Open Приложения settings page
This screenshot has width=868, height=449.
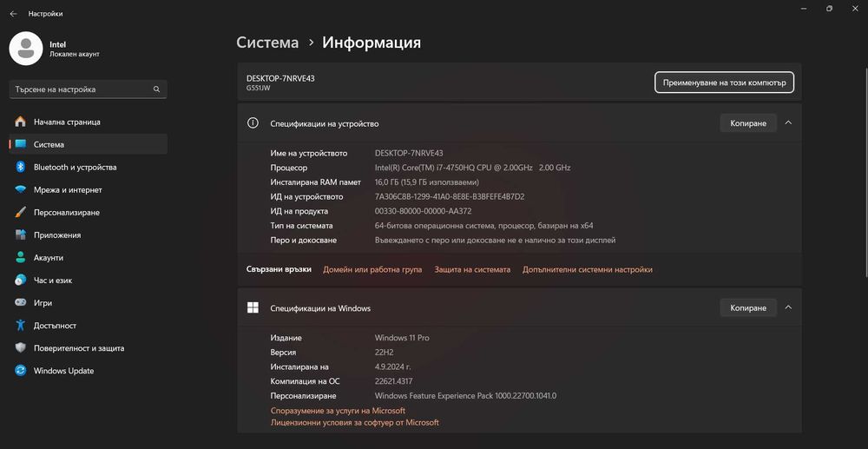click(89, 235)
